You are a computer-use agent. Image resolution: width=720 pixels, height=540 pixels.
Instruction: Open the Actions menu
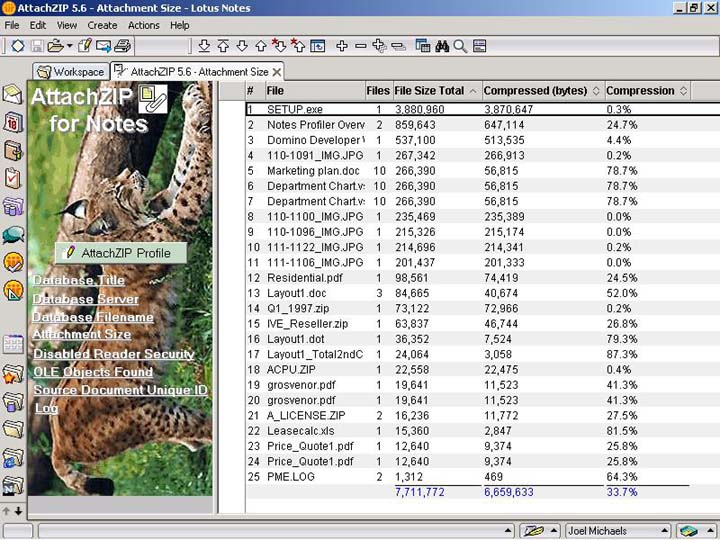click(x=143, y=25)
